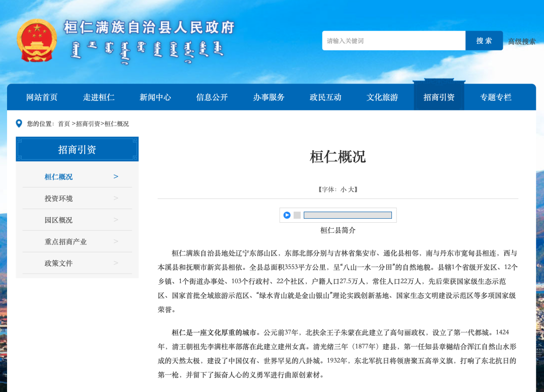Screen dimensions: 544x392
Task: Select 投资环境 in the sidebar
Action: pyautogui.click(x=58, y=199)
